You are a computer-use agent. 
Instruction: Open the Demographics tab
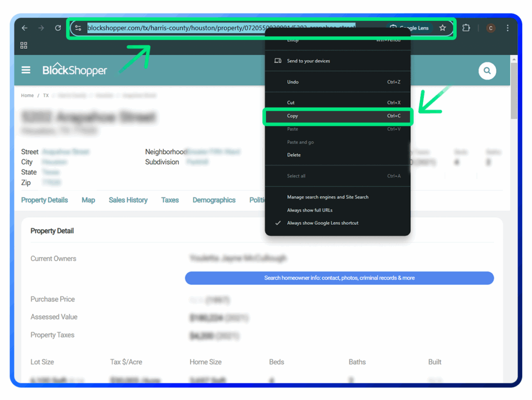click(x=214, y=200)
